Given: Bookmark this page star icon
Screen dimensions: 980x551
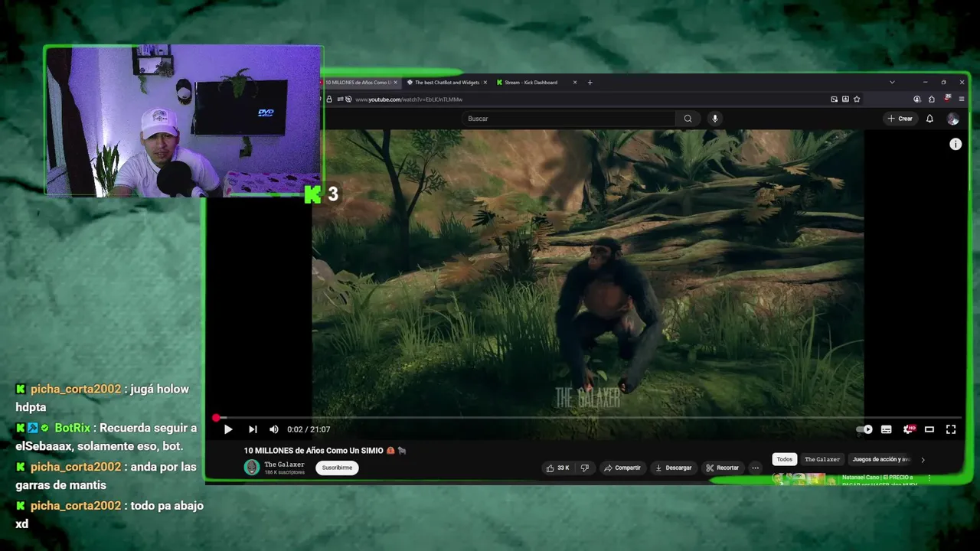Looking at the screenshot, I should coord(857,99).
